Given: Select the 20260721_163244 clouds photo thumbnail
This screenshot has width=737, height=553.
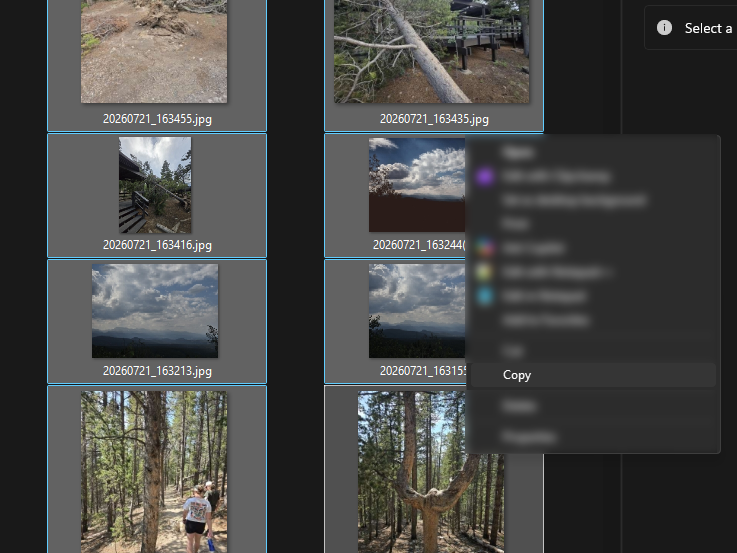Looking at the screenshot, I should pyautogui.click(x=417, y=185).
